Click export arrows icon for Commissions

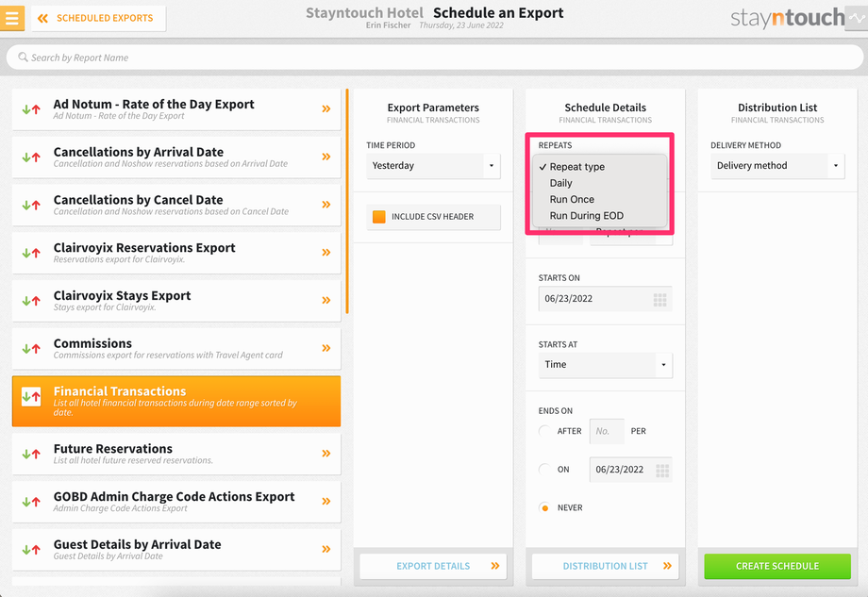(x=31, y=349)
